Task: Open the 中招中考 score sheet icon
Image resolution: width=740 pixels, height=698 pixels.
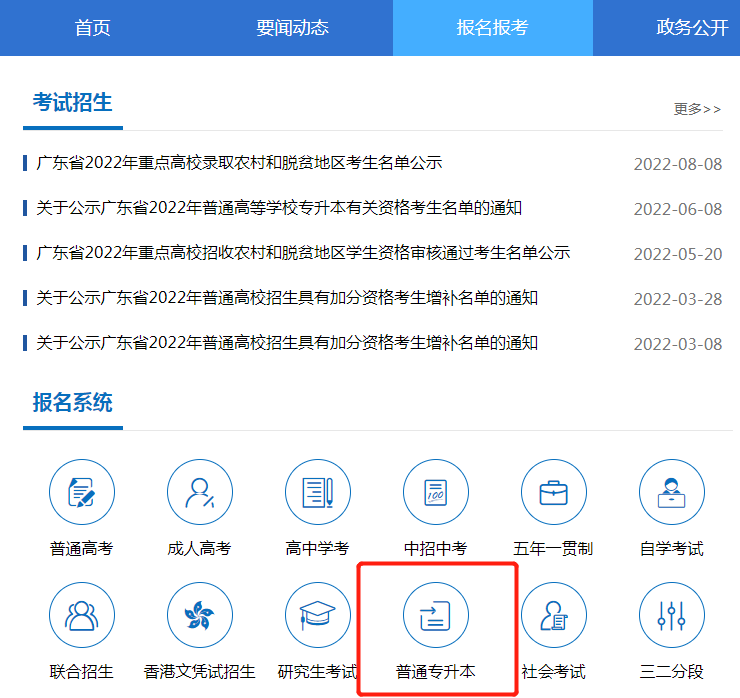Action: point(436,492)
